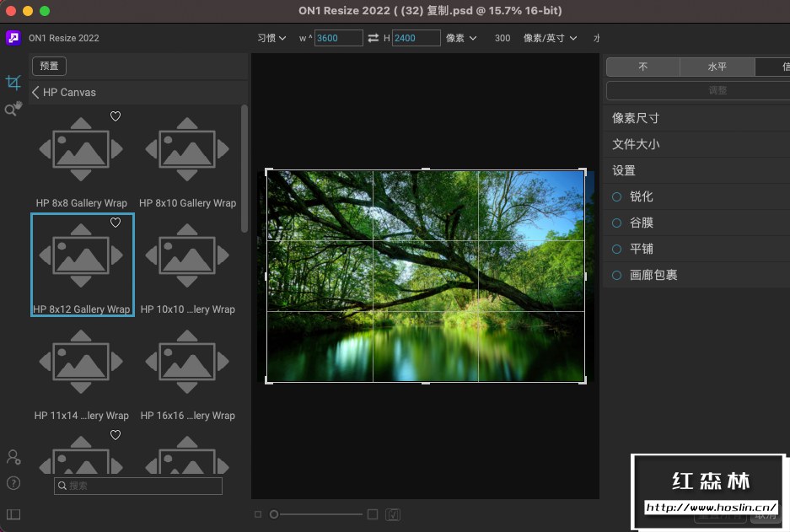Click the account user icon
Screen dimensions: 790x532
[13, 456]
